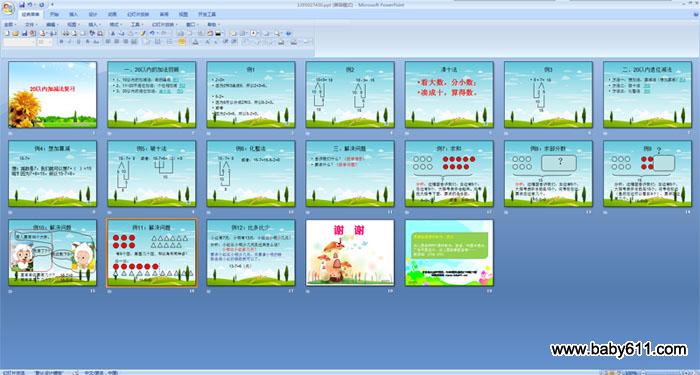Switch to the 动画 ribbon tab
The width and height of the screenshot is (700, 375).
click(112, 14)
